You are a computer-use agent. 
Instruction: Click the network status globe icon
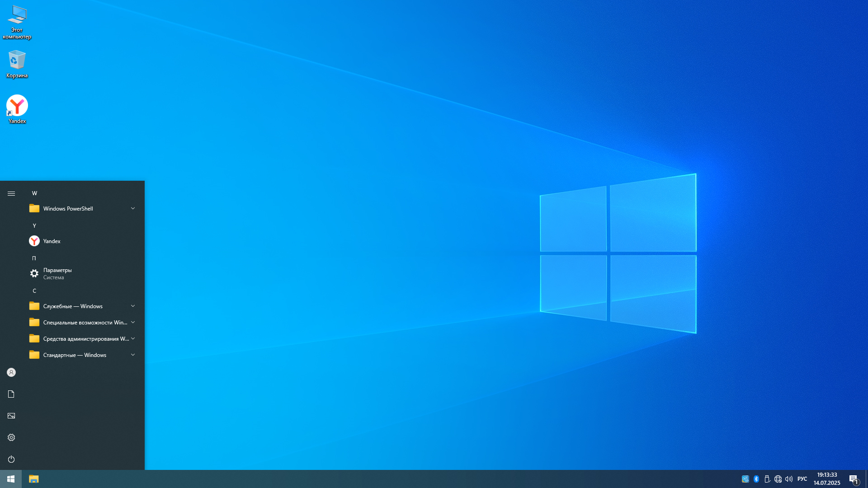[x=778, y=479]
